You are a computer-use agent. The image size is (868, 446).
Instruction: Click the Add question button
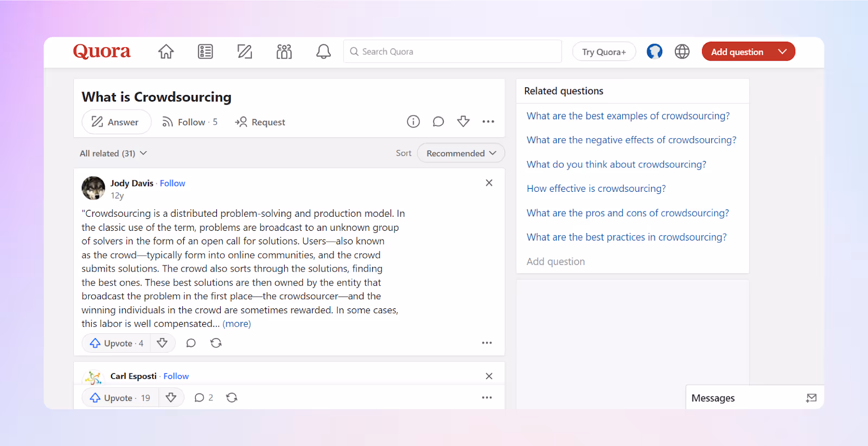(x=737, y=51)
